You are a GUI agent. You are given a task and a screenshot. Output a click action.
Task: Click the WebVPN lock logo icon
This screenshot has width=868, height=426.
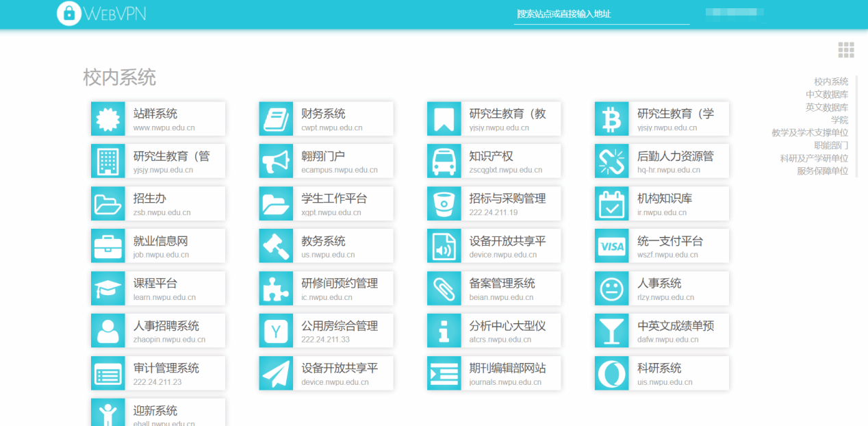point(69,13)
